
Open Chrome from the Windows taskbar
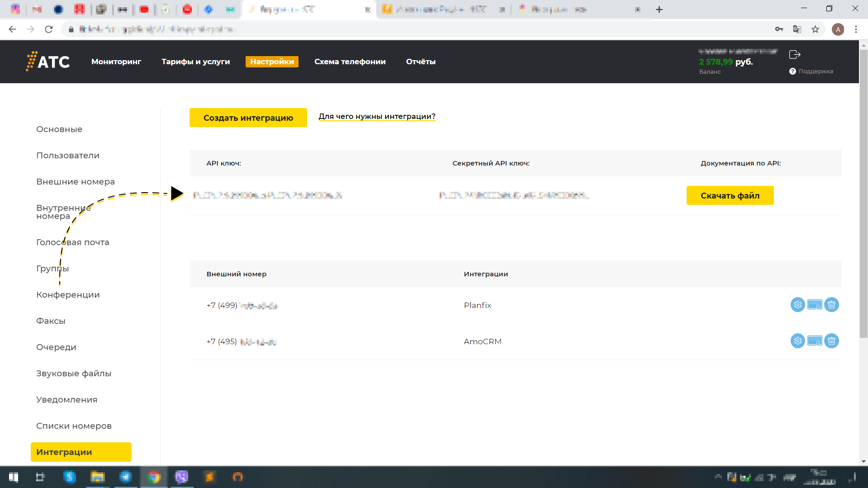[154, 477]
